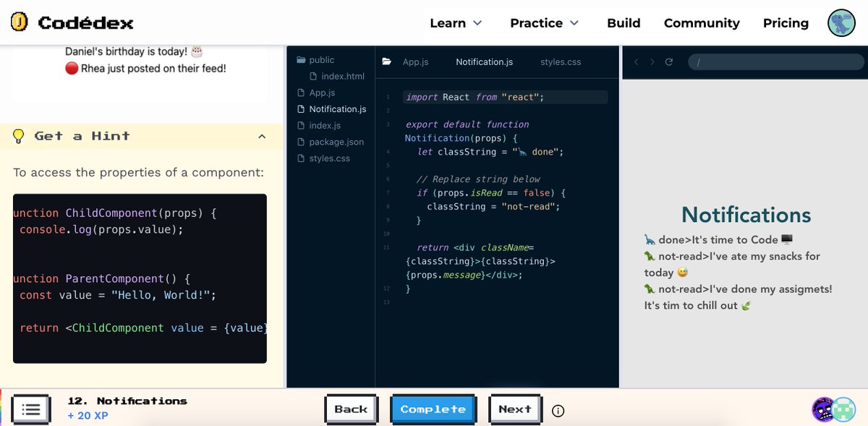Click the lightbulb hint icon
The width and height of the screenshot is (868, 426).
(19, 136)
